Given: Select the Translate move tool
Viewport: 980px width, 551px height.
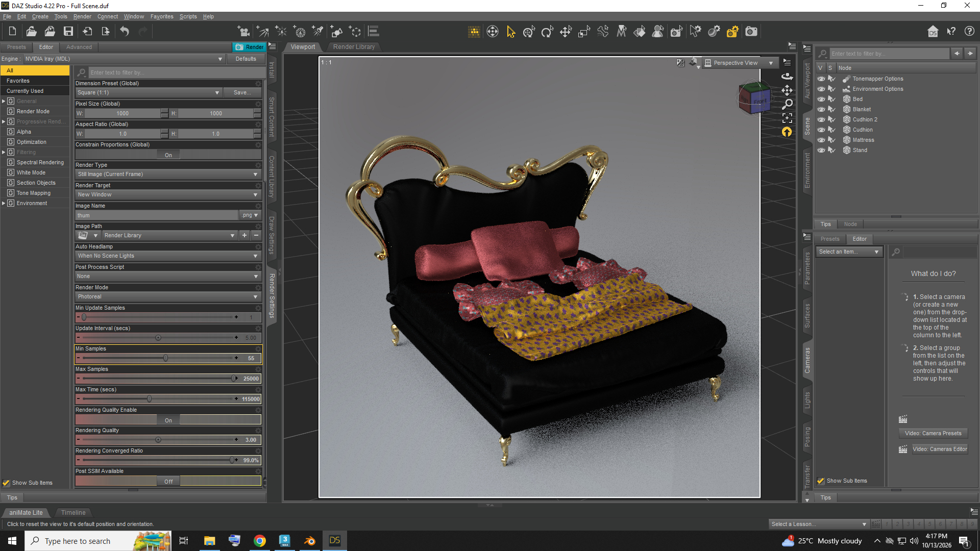Looking at the screenshot, I should tap(566, 32).
